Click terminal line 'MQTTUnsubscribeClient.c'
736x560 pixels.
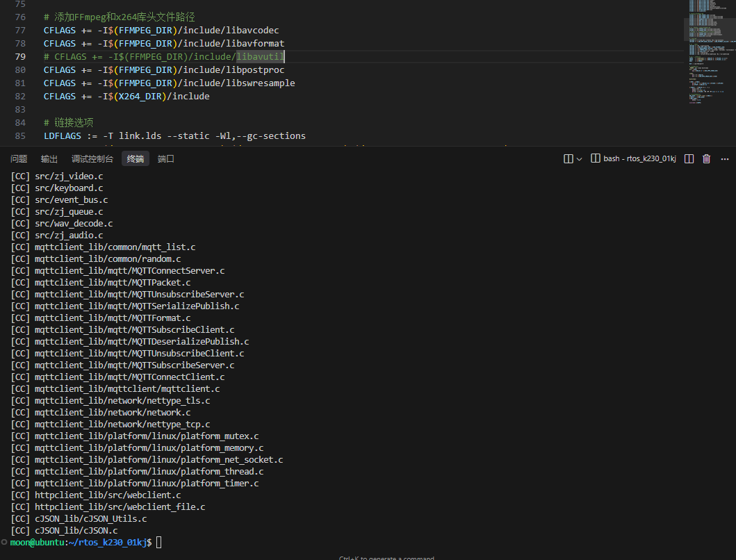127,353
